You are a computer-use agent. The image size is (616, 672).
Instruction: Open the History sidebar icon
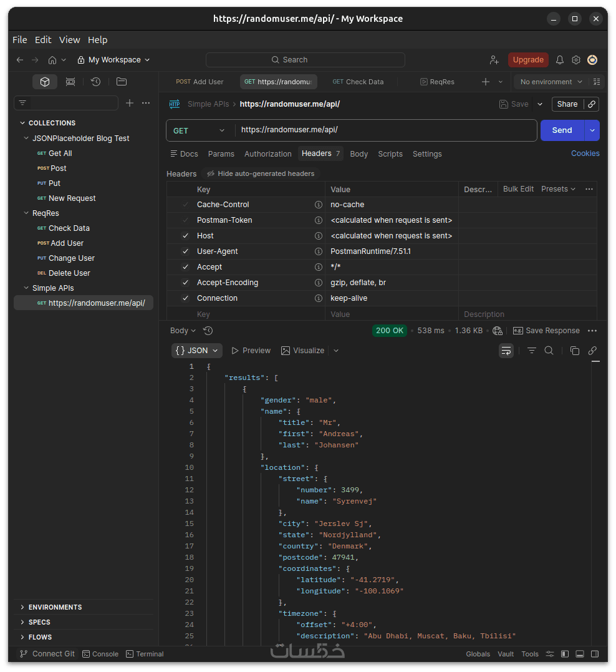pos(95,82)
